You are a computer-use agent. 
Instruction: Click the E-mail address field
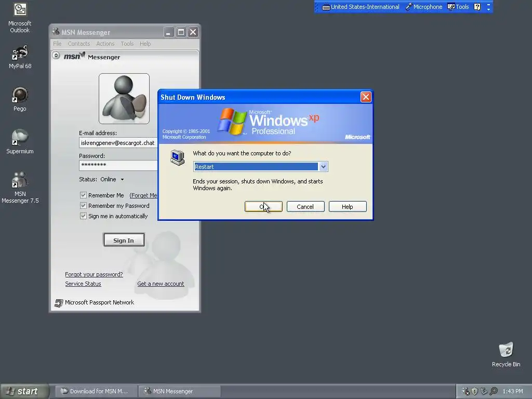coord(118,143)
